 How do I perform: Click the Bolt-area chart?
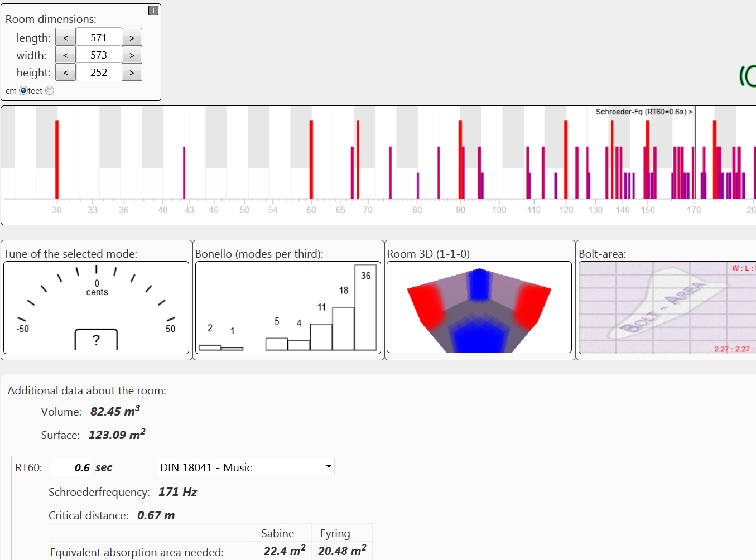click(x=667, y=307)
